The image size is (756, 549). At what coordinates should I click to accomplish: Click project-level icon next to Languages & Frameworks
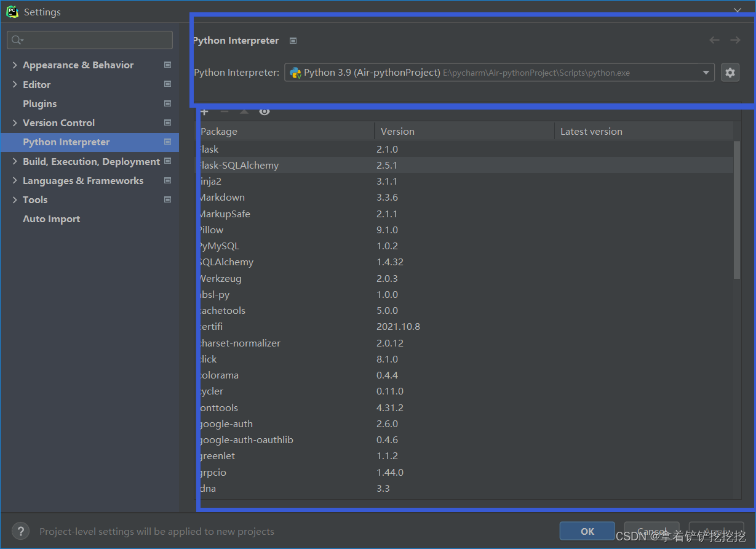(x=168, y=180)
